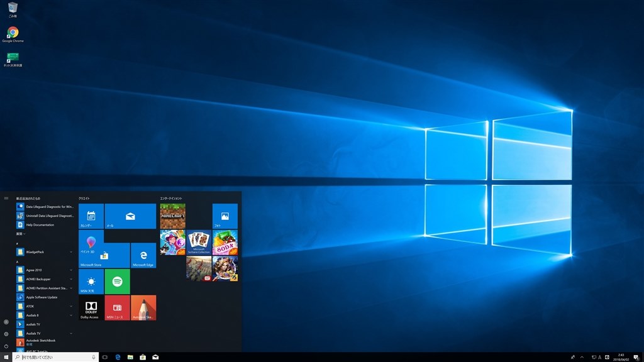Image resolution: width=644 pixels, height=362 pixels.
Task: Open Microsoft Store from the taskbar
Action: point(143,357)
